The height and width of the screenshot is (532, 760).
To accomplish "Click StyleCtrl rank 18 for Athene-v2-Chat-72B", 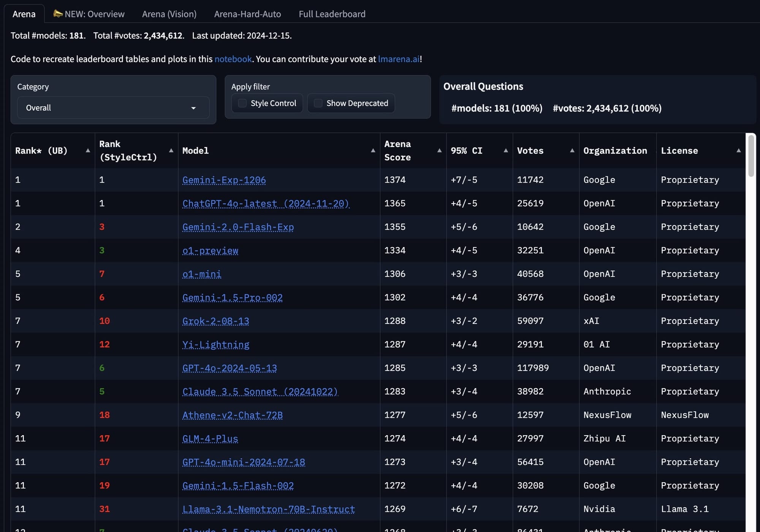I will pos(104,415).
